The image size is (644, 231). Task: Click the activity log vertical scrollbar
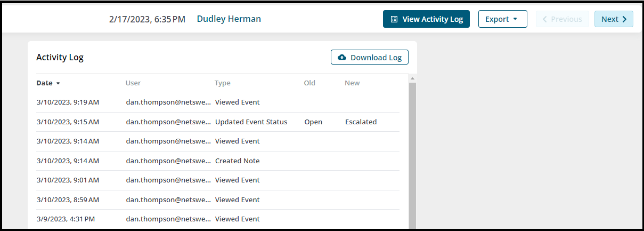pos(412,155)
